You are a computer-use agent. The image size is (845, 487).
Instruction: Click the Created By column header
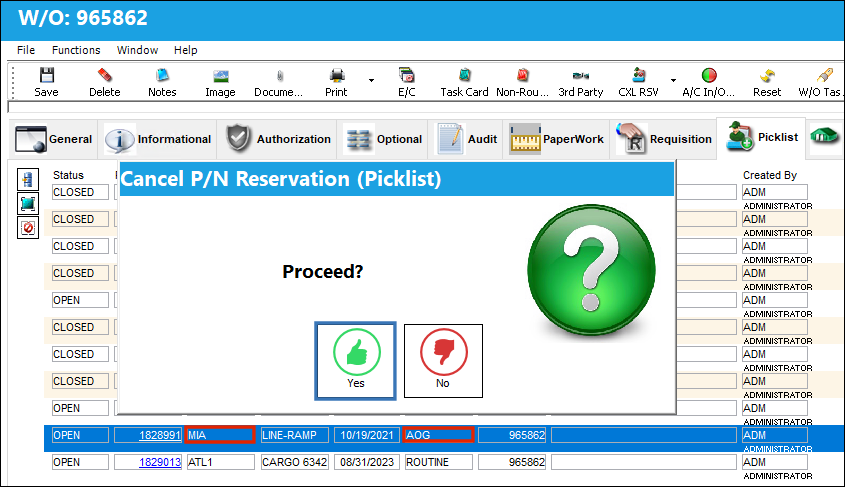tap(770, 175)
